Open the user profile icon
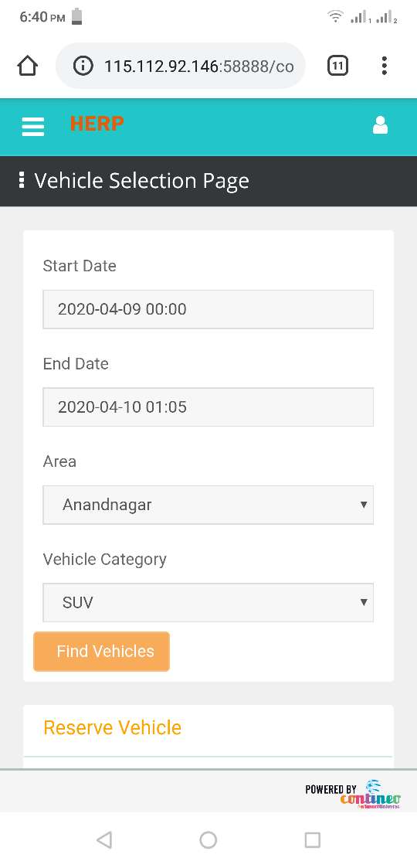Screen dimensions: 417x868 pos(380,126)
